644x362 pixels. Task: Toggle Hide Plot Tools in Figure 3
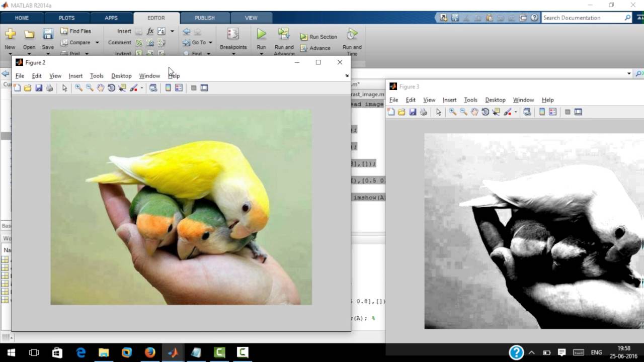point(568,112)
